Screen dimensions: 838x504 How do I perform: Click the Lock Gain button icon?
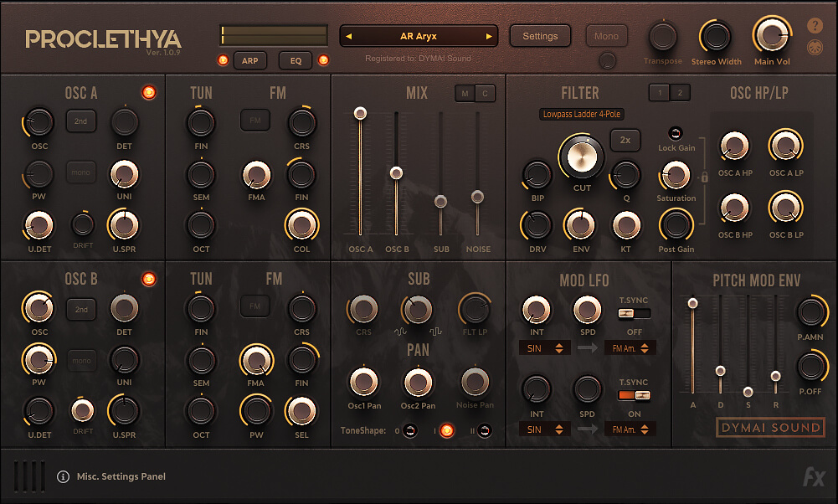coord(676,133)
